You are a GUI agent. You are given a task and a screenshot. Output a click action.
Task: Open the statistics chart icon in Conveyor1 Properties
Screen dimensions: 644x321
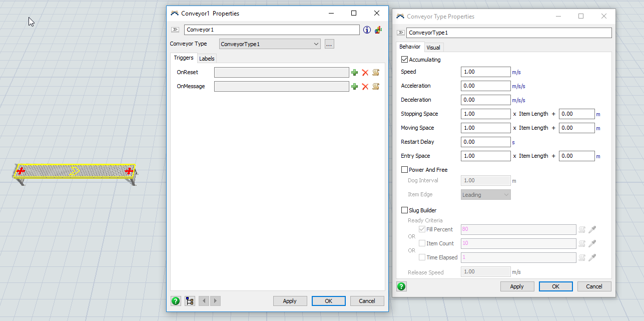coord(378,30)
